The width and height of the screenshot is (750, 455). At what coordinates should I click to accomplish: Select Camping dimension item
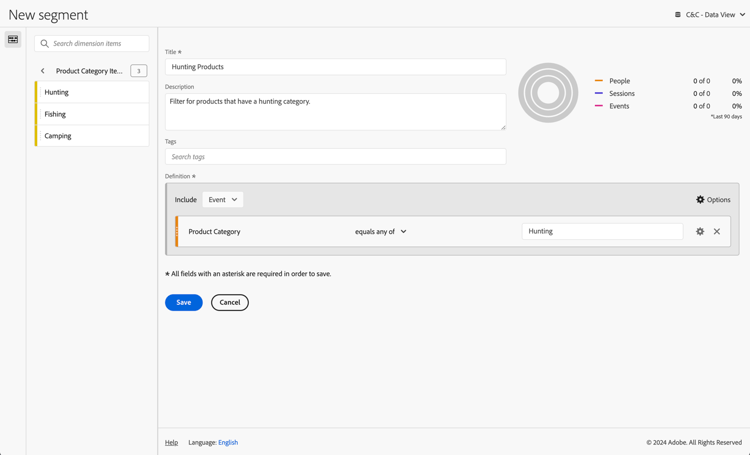click(92, 136)
